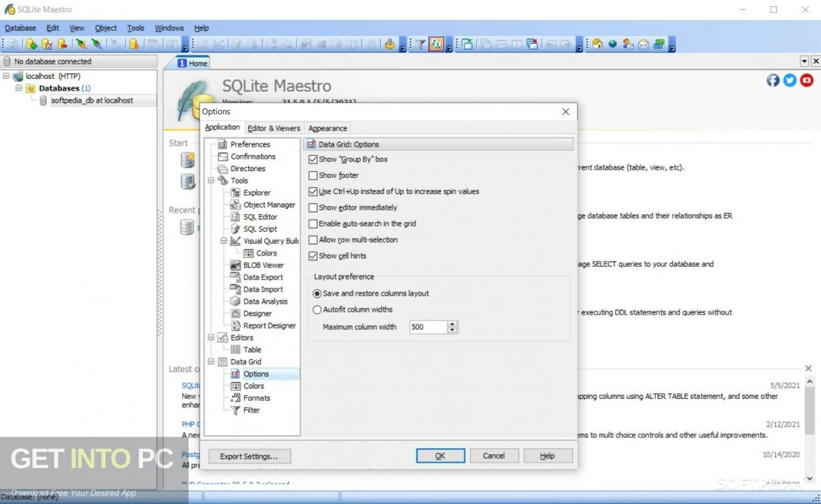Click the Create Database toolbar icon
The image size is (821, 504).
pos(31,44)
